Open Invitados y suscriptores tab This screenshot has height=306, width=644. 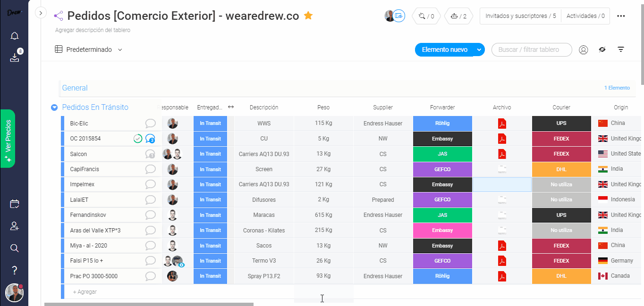coord(520,16)
